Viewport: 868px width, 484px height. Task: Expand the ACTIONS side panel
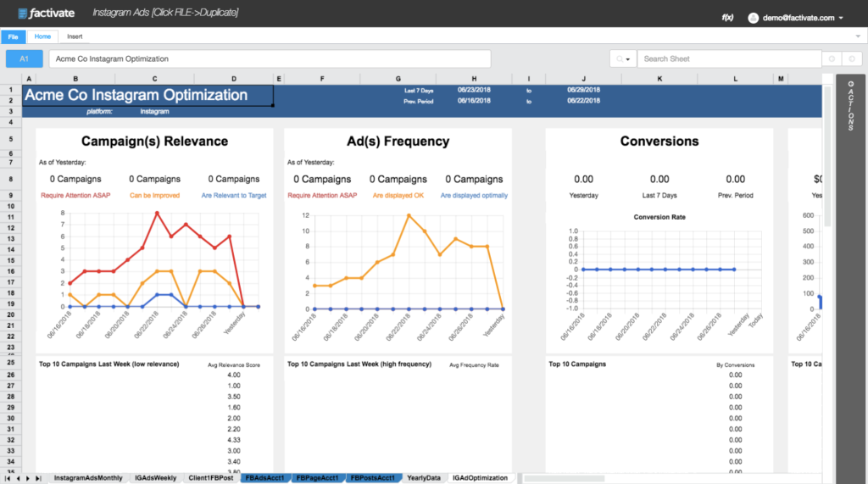851,106
